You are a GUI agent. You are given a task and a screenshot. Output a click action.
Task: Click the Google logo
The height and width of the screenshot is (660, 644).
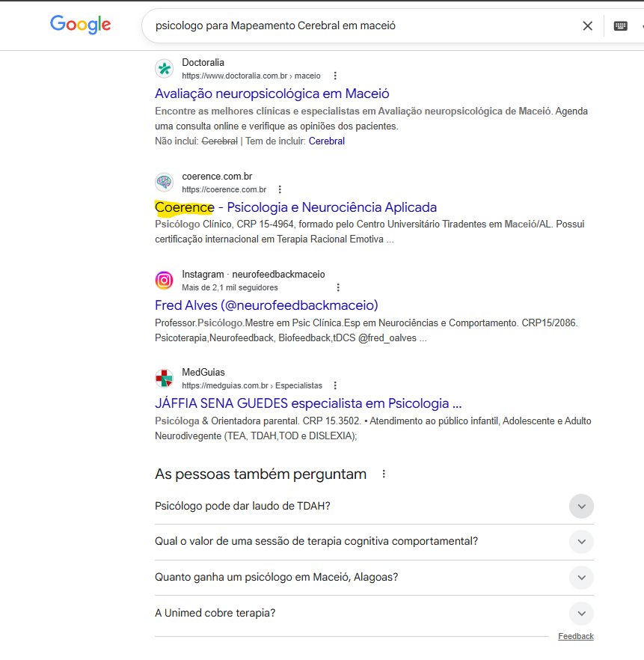pos(80,25)
